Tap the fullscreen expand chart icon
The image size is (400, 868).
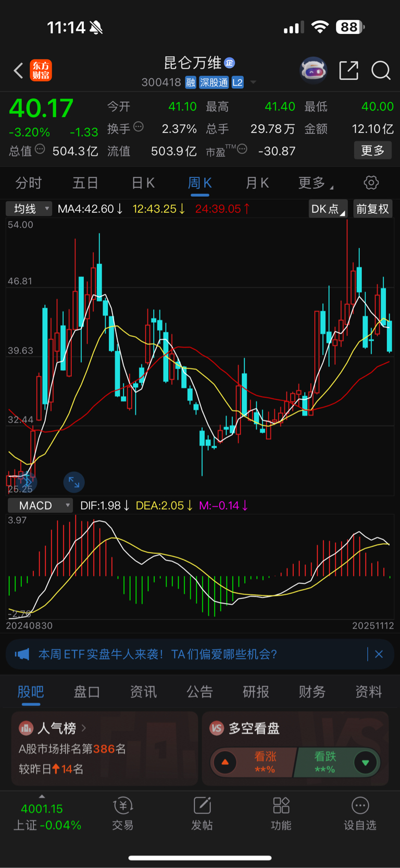(x=74, y=483)
